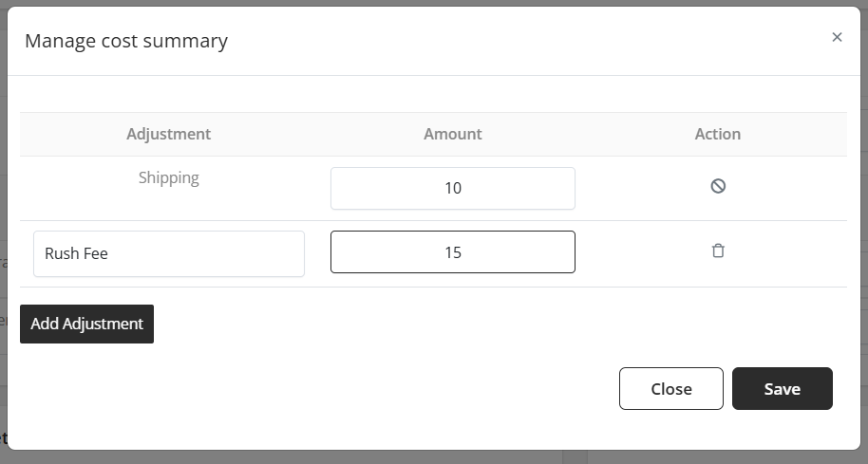Click the Shipping adjustment label
The image size is (868, 464).
(x=169, y=177)
